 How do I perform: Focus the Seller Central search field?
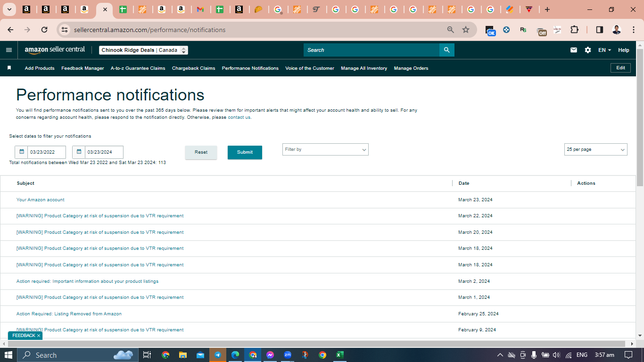click(x=372, y=50)
